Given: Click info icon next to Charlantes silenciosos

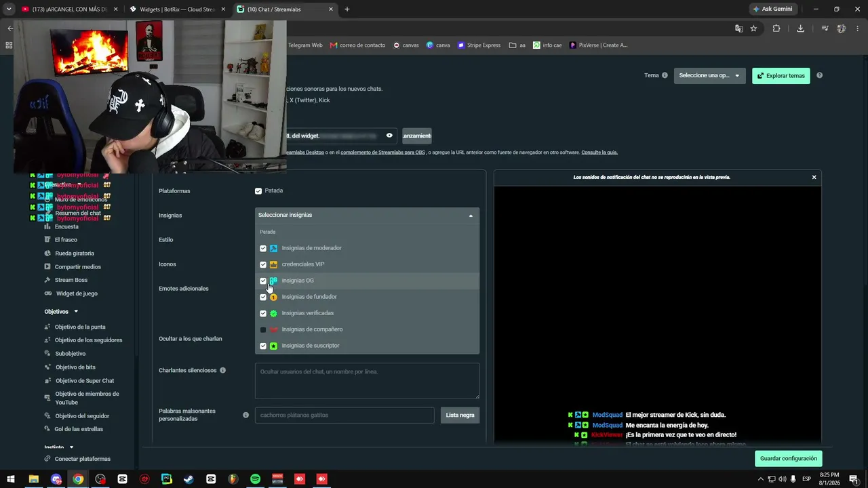Looking at the screenshot, I should tap(222, 371).
